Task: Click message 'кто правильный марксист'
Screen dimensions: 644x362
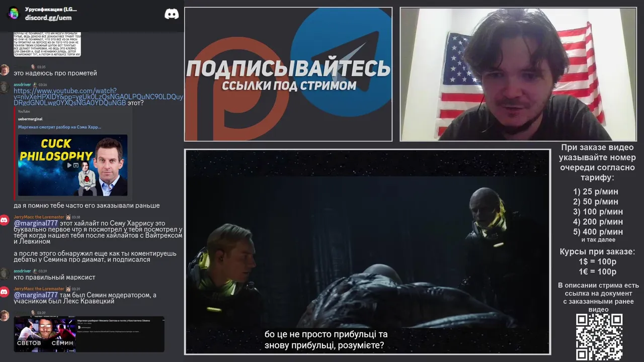Action: tap(54, 278)
